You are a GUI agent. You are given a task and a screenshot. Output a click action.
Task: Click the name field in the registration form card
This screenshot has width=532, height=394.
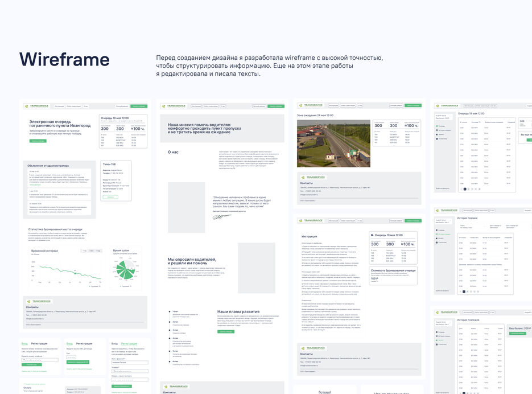click(130, 363)
